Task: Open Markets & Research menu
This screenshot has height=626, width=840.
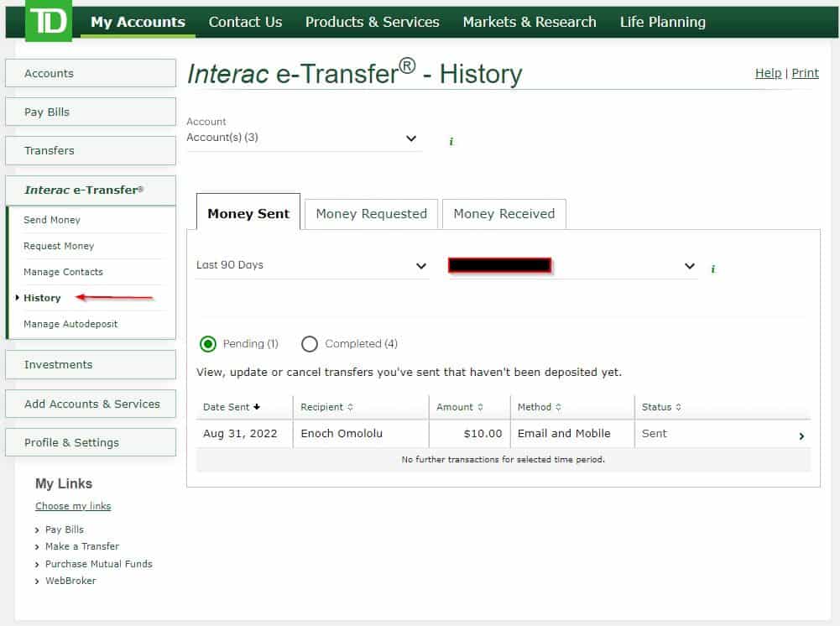Action: [530, 22]
